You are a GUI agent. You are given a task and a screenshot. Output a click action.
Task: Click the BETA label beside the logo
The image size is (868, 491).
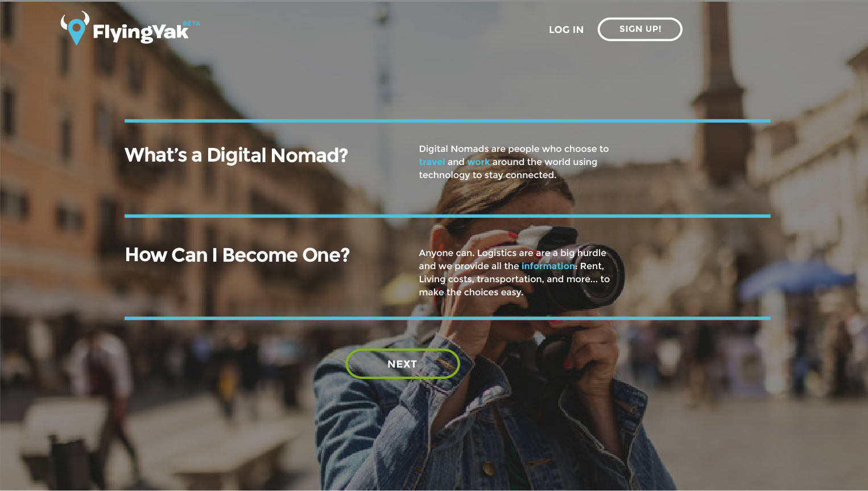point(191,23)
